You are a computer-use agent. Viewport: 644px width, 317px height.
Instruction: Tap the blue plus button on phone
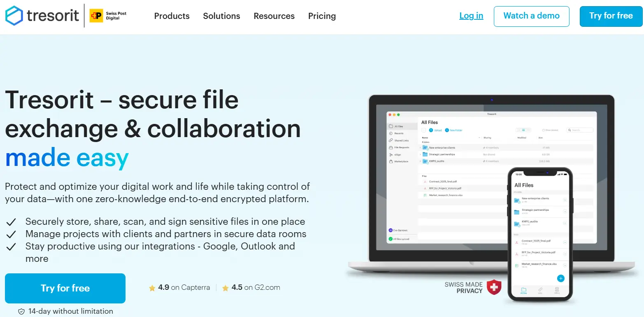coord(560,278)
